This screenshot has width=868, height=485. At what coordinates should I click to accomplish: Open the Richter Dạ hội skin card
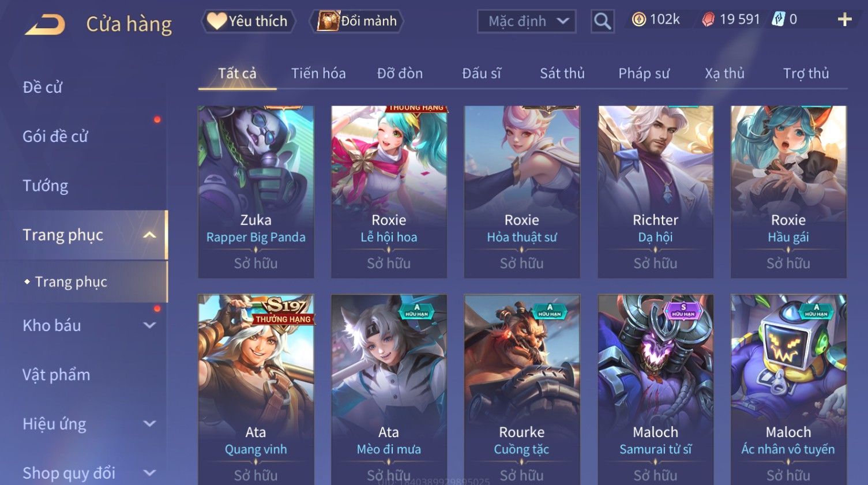[655, 191]
